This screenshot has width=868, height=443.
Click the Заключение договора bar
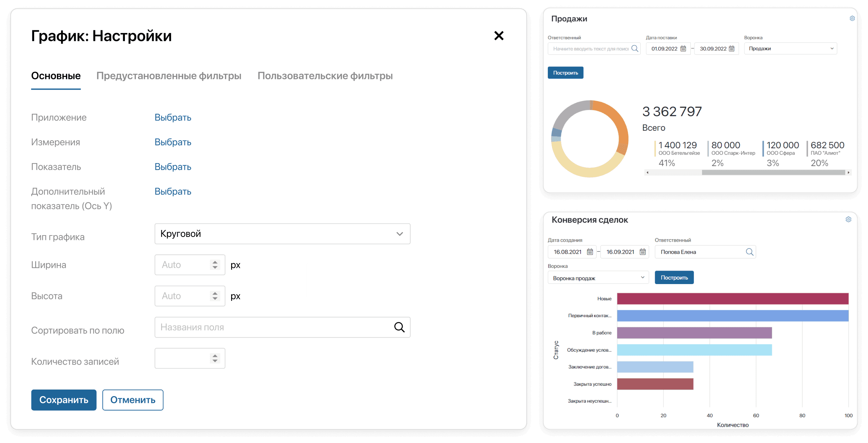click(655, 367)
